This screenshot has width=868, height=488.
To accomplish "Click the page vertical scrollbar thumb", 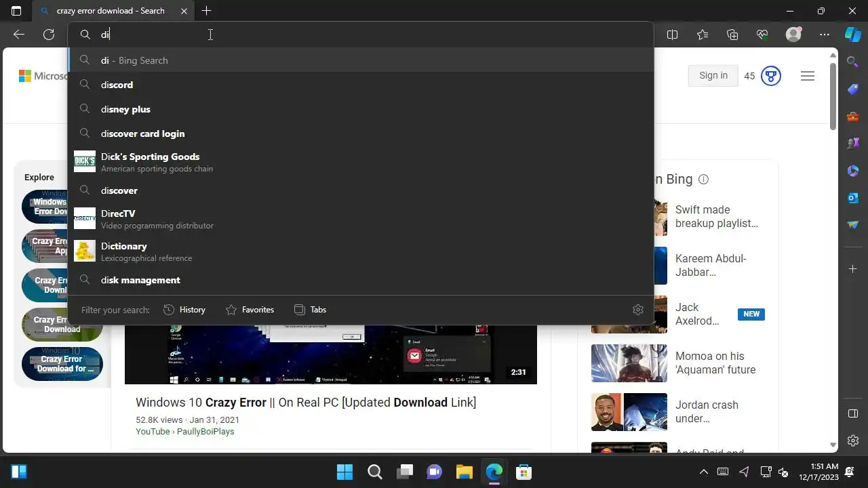I will [x=833, y=95].
